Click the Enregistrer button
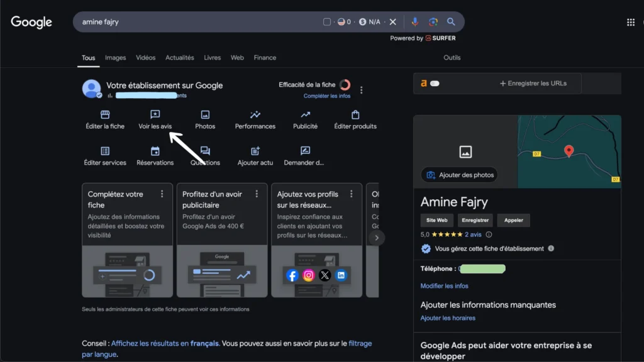 [x=475, y=220]
